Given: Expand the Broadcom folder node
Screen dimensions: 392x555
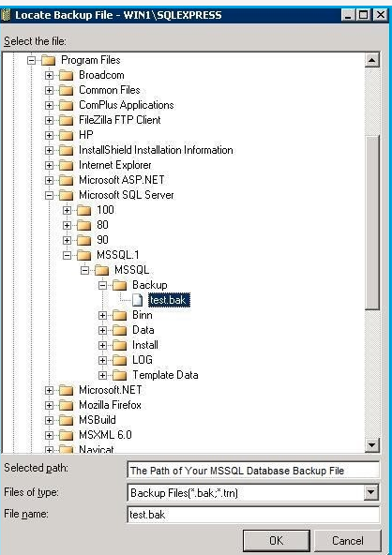Looking at the screenshot, I should [49, 75].
